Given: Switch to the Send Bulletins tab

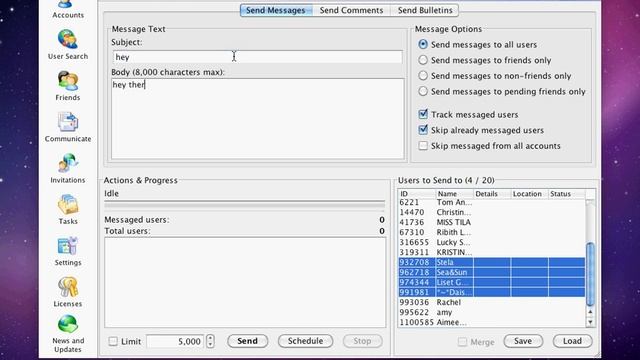Looking at the screenshot, I should (425, 10).
